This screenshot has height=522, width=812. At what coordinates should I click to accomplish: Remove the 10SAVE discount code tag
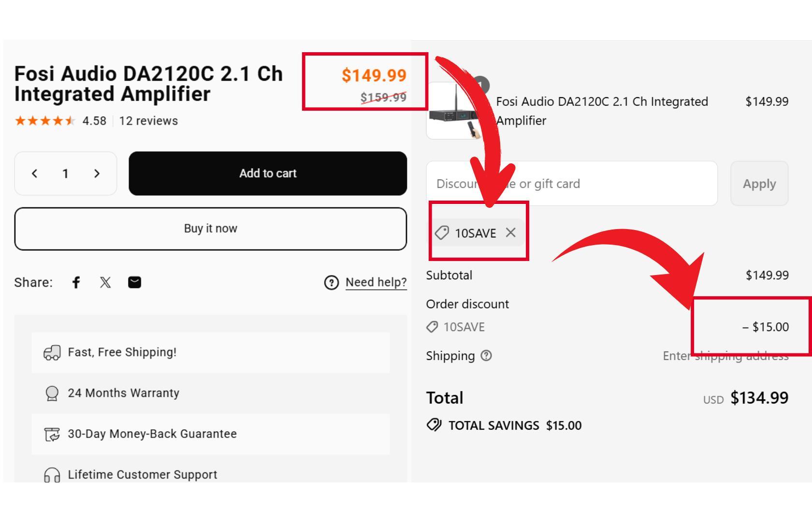510,232
